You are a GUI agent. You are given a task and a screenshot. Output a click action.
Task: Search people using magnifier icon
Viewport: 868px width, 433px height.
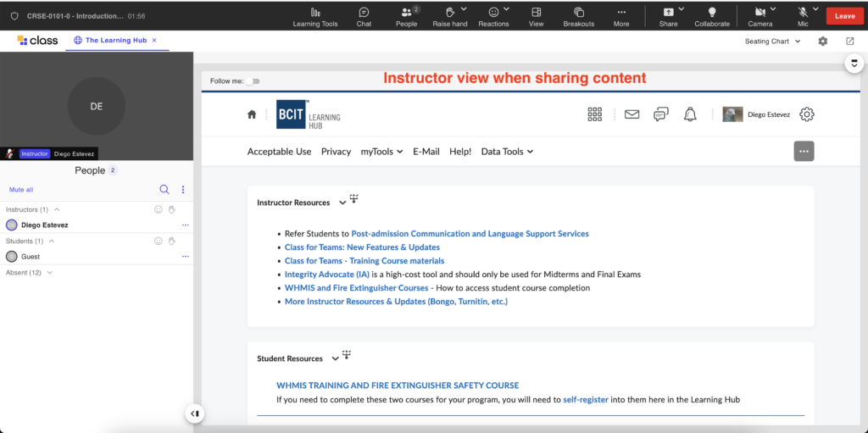(164, 190)
